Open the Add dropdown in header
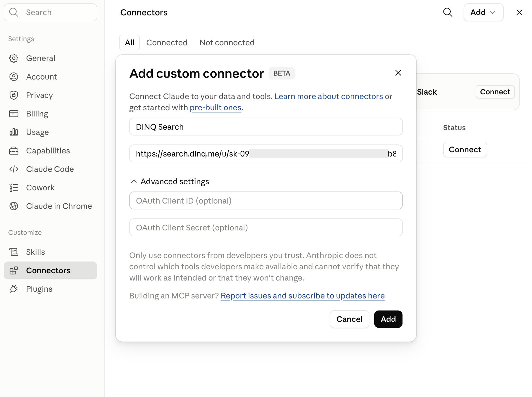 click(483, 12)
